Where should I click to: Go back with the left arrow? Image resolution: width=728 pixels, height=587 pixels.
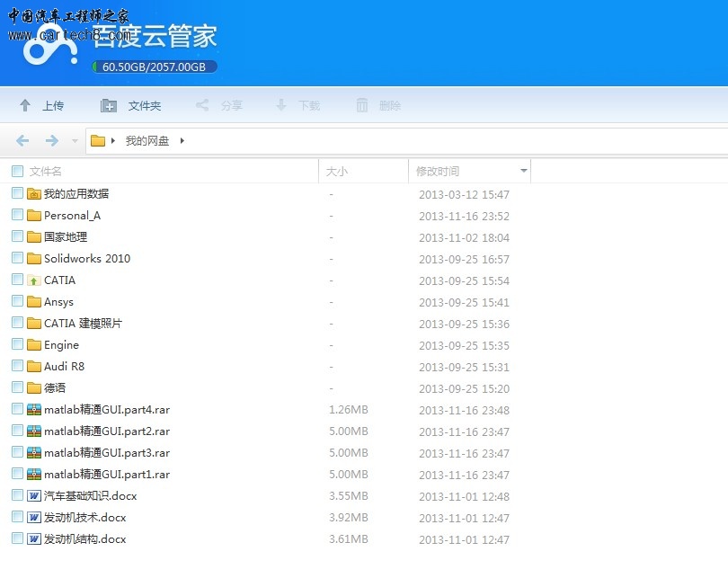22,140
